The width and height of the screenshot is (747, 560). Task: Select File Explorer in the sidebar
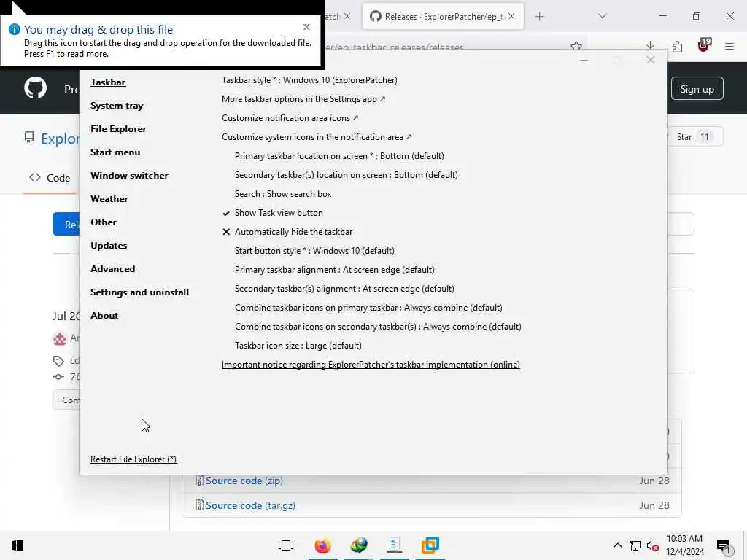118,128
